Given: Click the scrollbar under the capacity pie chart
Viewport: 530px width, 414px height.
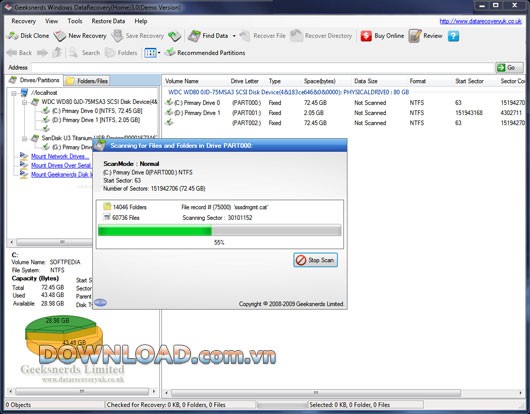Looking at the screenshot, I should coord(82,391).
